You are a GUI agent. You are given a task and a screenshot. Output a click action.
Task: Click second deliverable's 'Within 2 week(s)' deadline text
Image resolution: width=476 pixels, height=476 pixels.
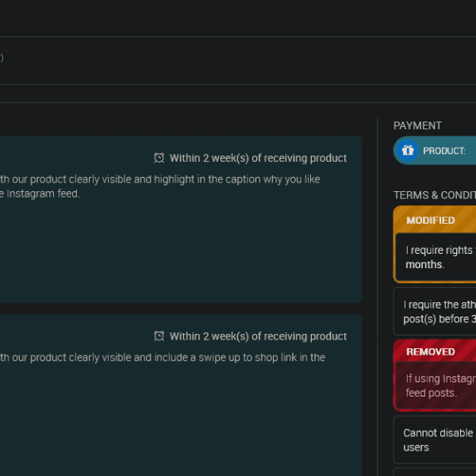click(258, 336)
